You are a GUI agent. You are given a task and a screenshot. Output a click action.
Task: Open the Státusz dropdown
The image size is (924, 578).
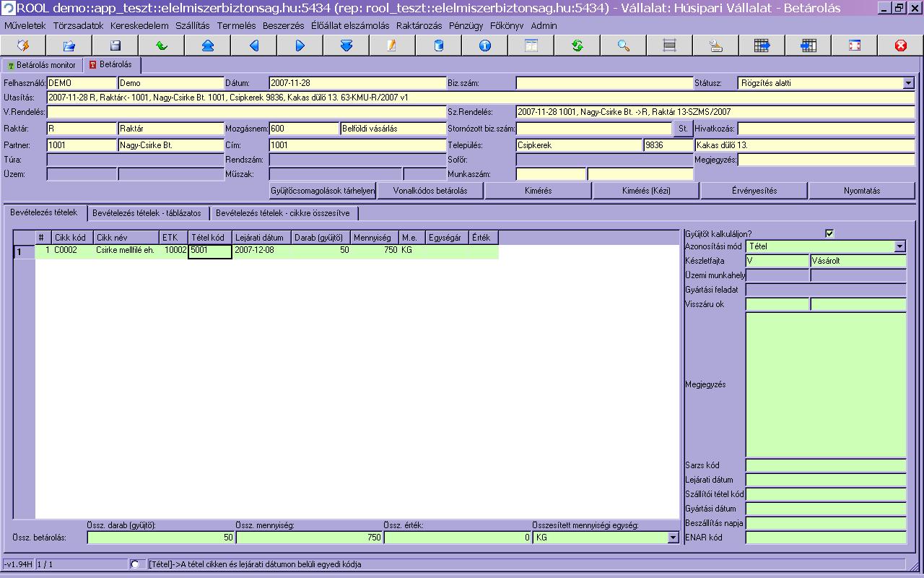908,83
